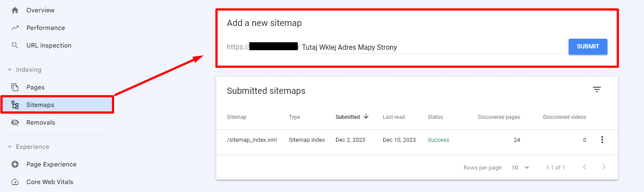
Task: Collapse the Experience section arrow
Action: (x=10, y=147)
